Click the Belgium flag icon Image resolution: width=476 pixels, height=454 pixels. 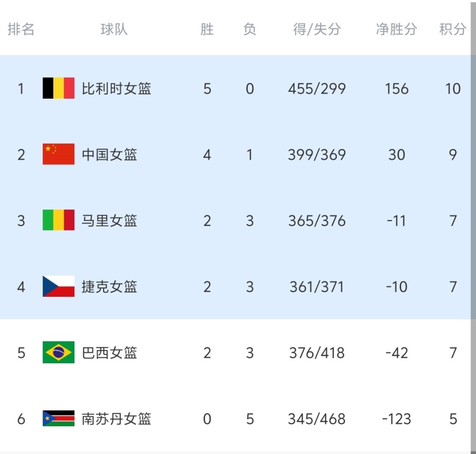point(59,88)
